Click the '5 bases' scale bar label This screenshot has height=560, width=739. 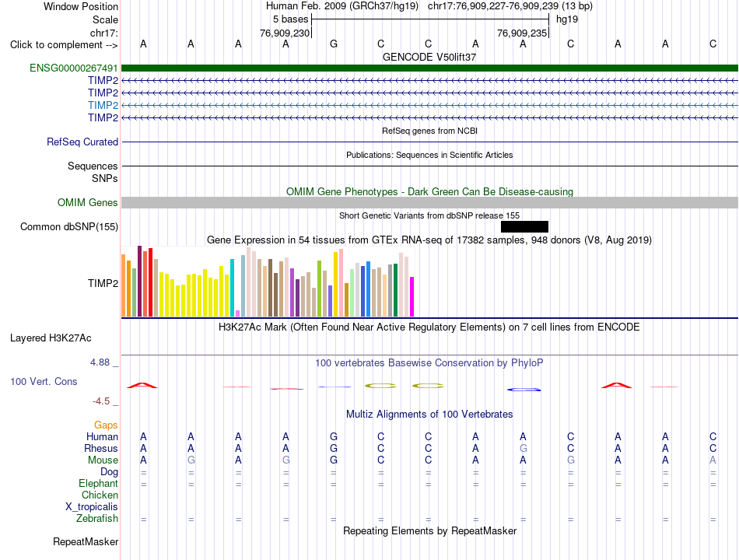pyautogui.click(x=290, y=19)
